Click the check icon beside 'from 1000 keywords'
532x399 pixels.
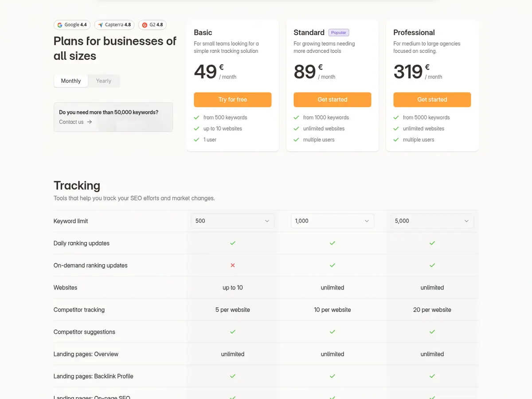coord(296,117)
